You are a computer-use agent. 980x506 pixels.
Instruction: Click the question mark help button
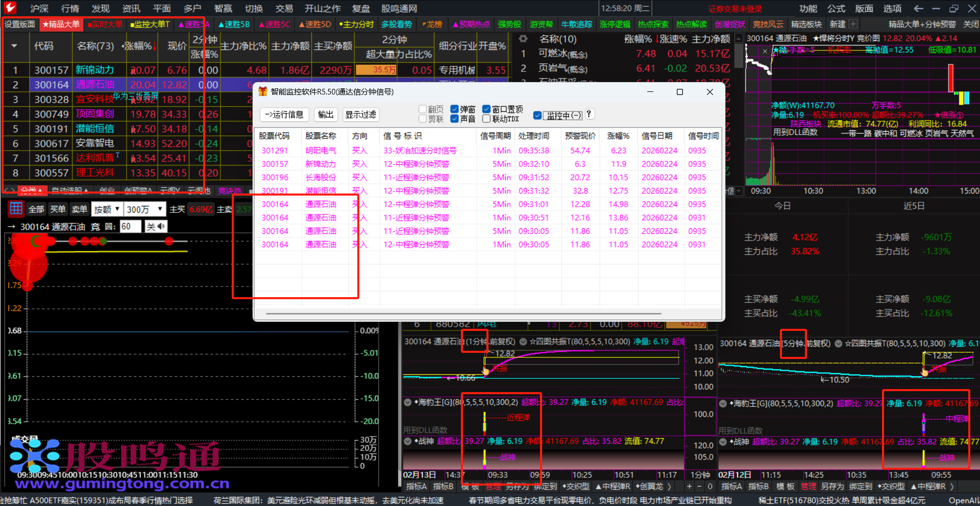589,114
